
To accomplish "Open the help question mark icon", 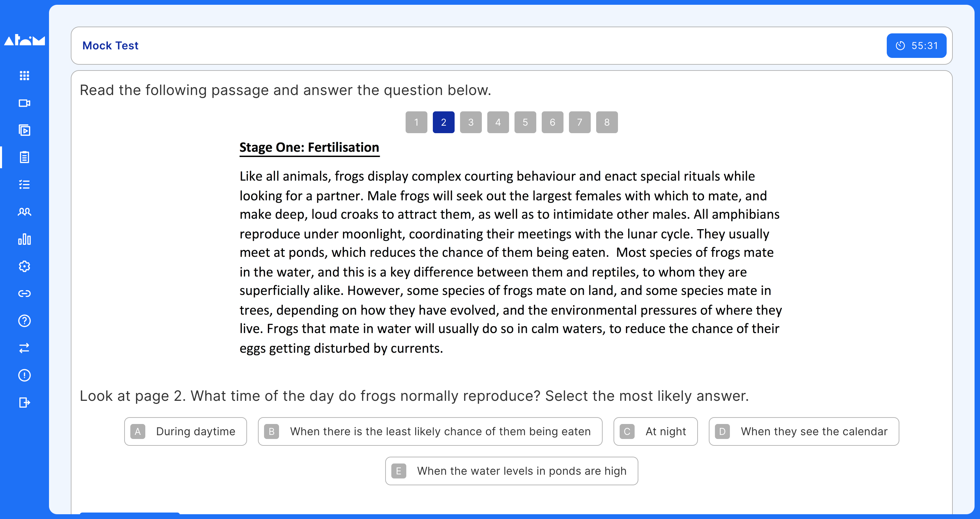I will point(24,321).
